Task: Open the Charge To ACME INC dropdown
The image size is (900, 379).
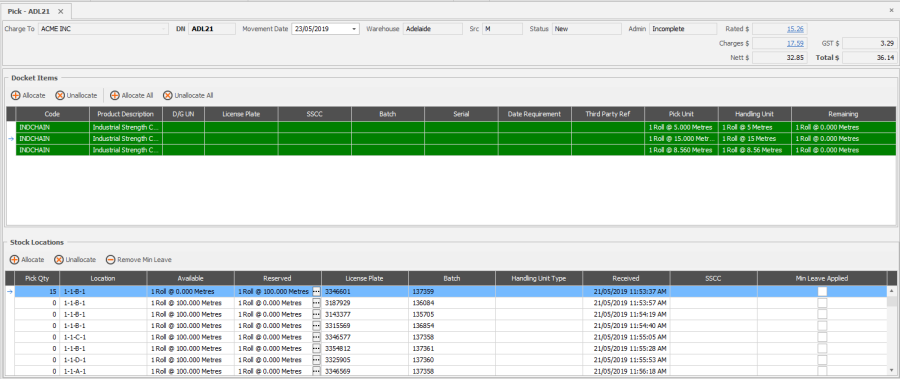Action: 165,29
